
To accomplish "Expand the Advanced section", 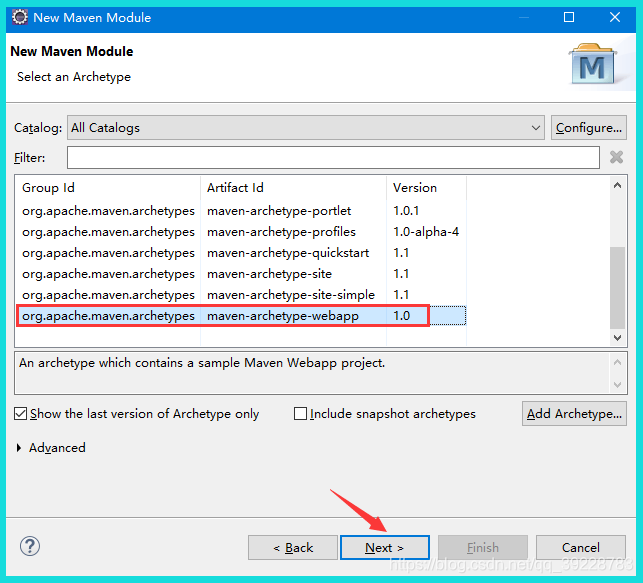I will tap(19, 448).
